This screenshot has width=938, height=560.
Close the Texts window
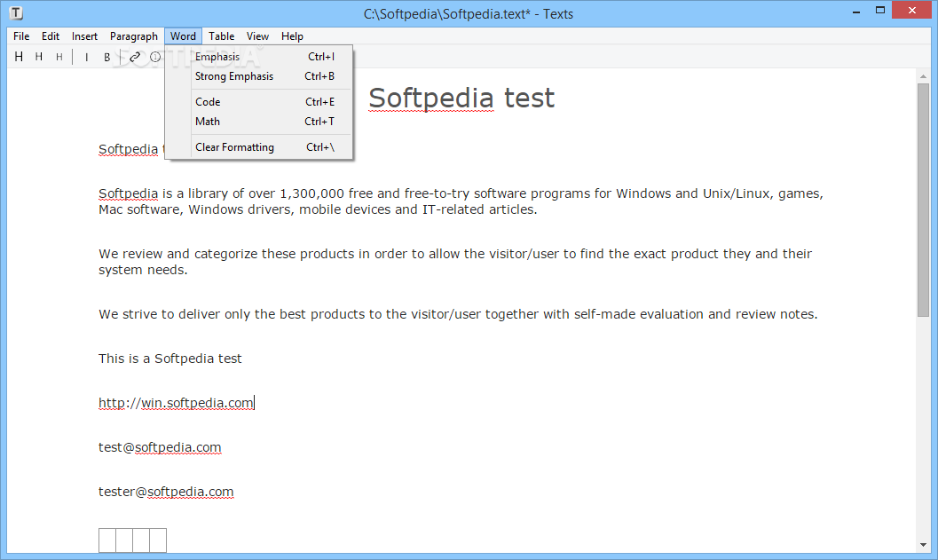coord(911,10)
